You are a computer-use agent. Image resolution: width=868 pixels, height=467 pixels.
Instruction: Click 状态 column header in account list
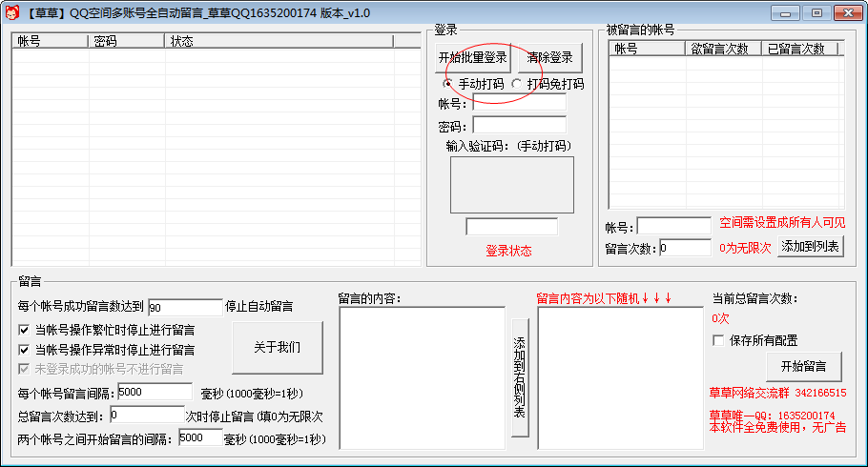(279, 41)
